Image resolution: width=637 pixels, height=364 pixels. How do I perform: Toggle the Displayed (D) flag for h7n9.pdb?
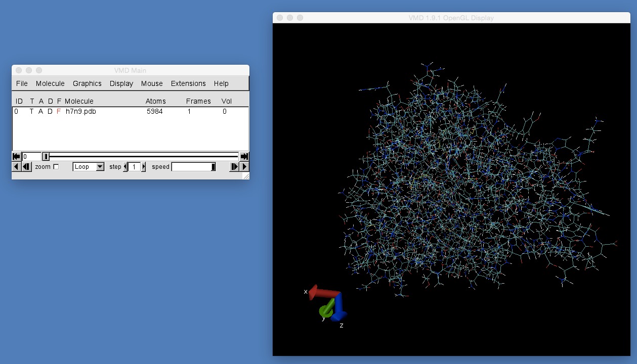[50, 111]
